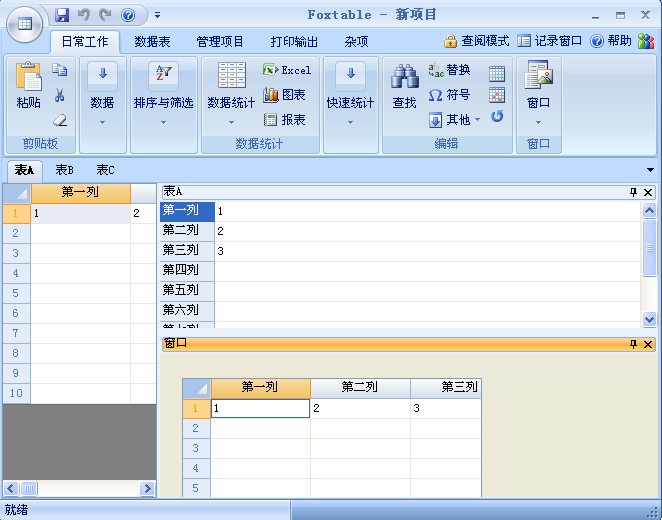This screenshot has height=520, width=662.
Task: Select row header 5 in 表A grid
Action: [x=16, y=293]
